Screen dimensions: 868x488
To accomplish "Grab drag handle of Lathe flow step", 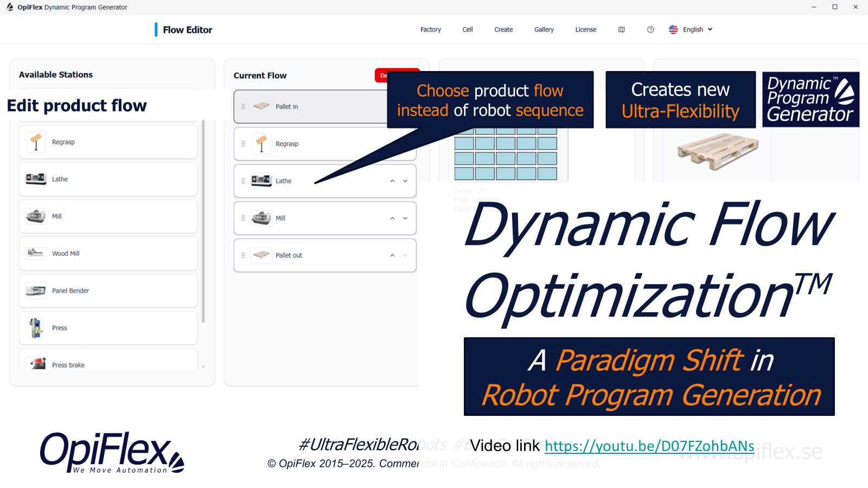I will coord(243,181).
